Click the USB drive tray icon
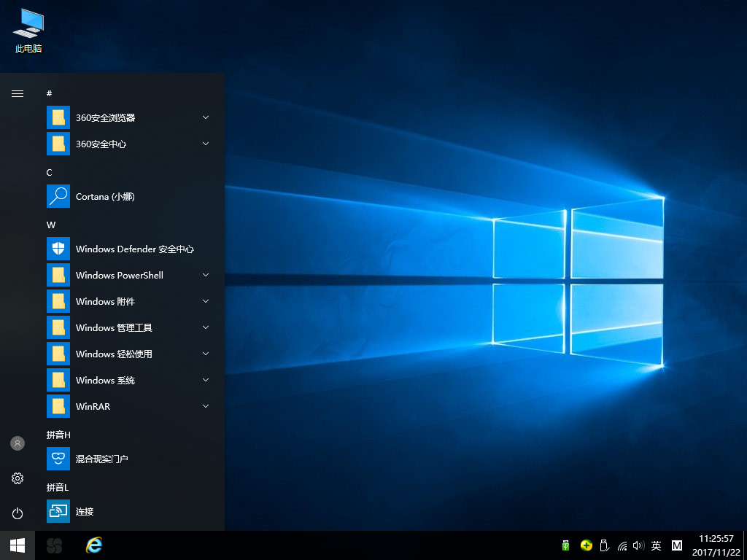 pyautogui.click(x=604, y=545)
